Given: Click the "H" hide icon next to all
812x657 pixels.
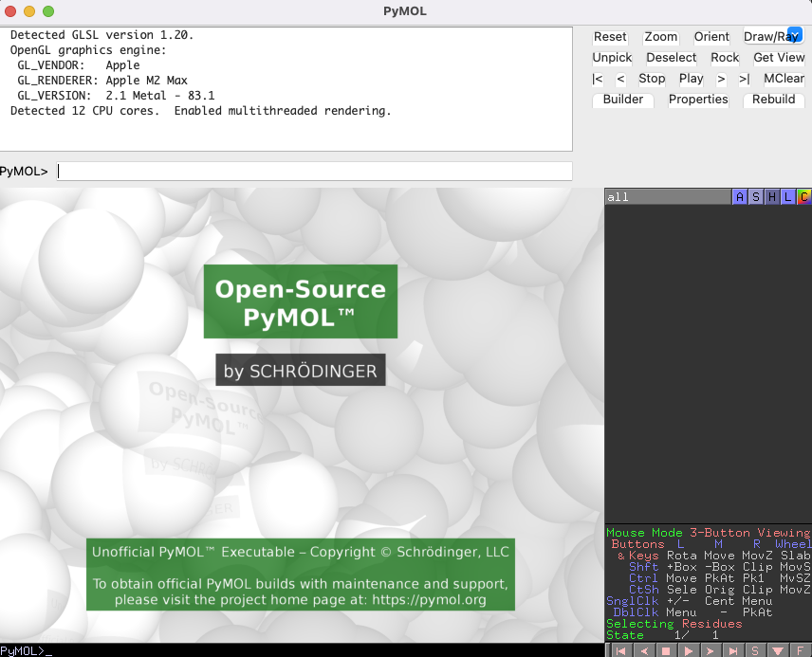Looking at the screenshot, I should tap(772, 196).
